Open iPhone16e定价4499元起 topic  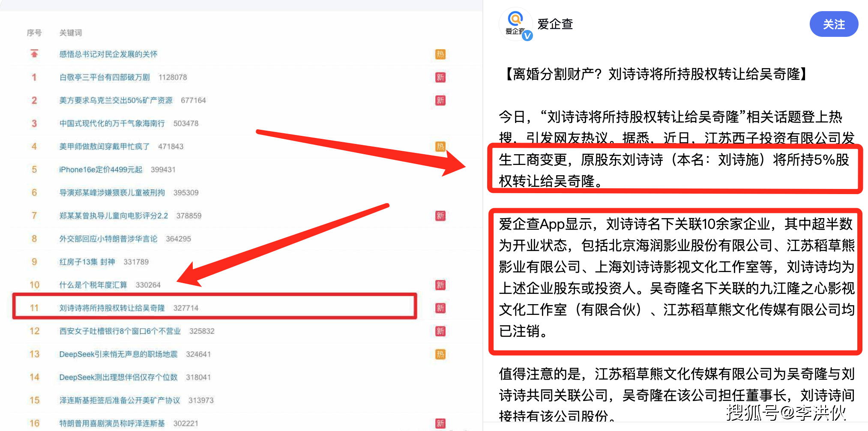click(x=101, y=170)
